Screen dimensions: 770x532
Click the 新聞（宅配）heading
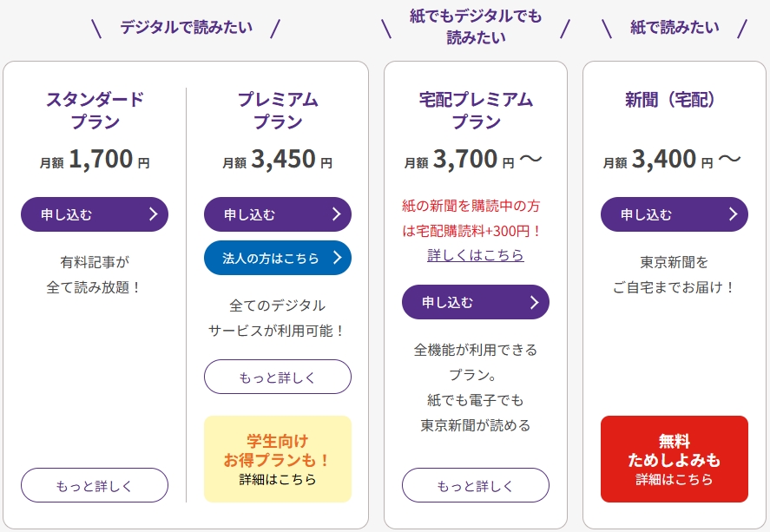click(674, 100)
